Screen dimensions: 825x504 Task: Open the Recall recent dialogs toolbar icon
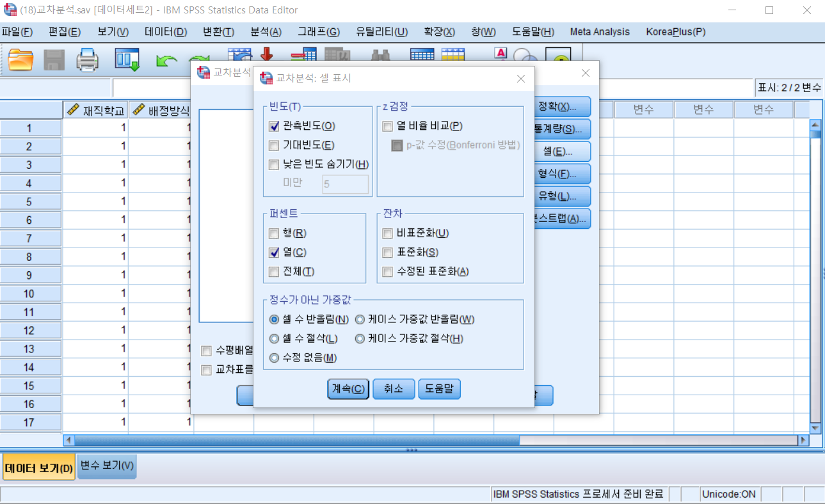[127, 60]
